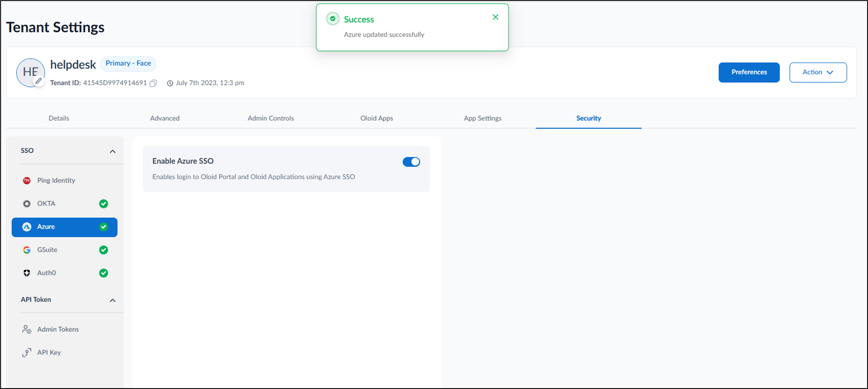This screenshot has height=389, width=868.
Task: Collapse the SSO section
Action: [x=113, y=151]
